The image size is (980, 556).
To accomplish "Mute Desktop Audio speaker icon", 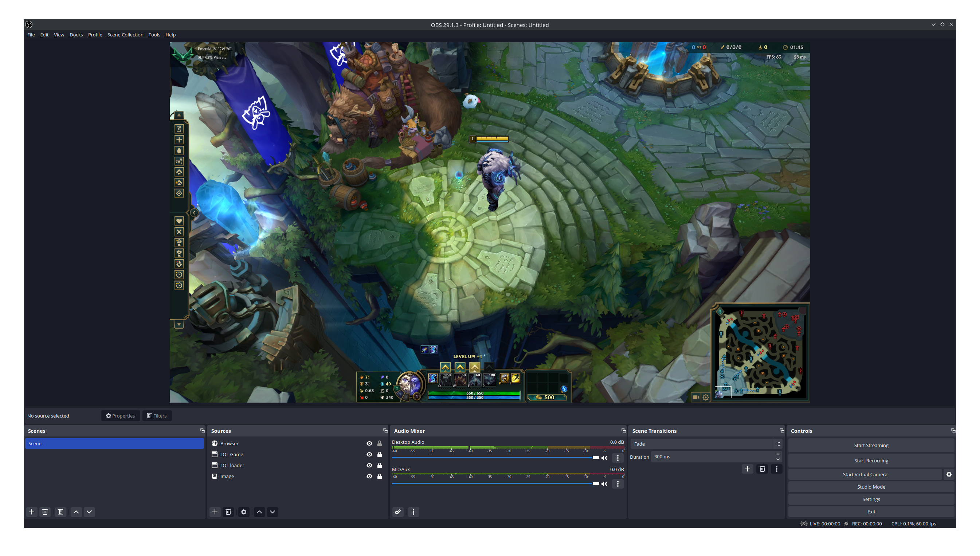I will tap(604, 458).
